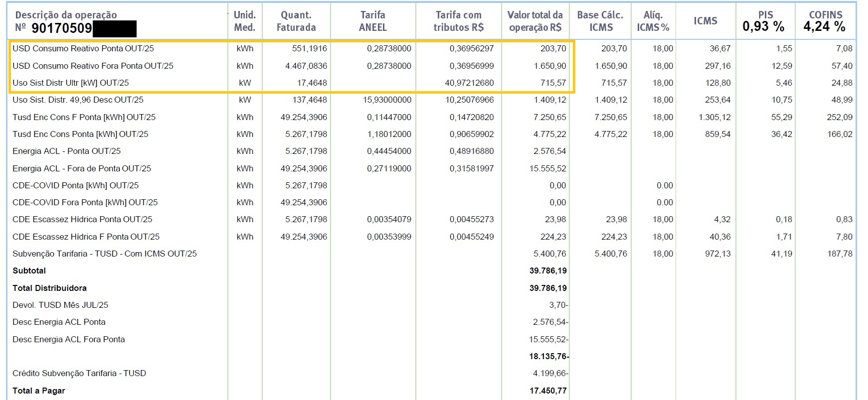Click the bold "Subtotal" label
Viewport: 868px width, 400px height.
(29, 270)
